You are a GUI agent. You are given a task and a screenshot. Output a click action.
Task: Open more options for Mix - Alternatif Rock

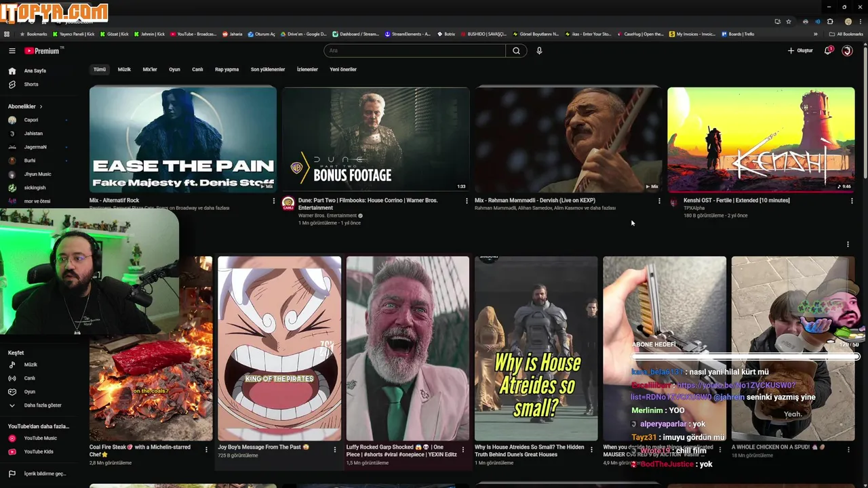(274, 201)
